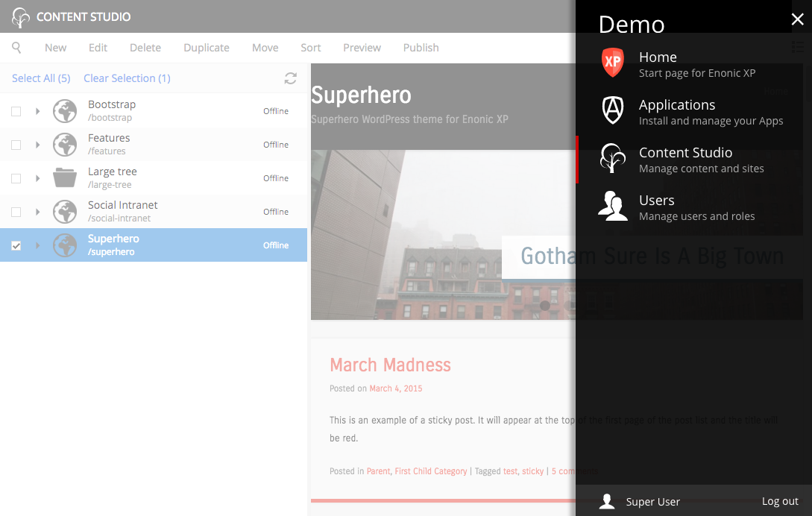The width and height of the screenshot is (812, 516).
Task: Click the Features site globe icon
Action: pyautogui.click(x=65, y=145)
